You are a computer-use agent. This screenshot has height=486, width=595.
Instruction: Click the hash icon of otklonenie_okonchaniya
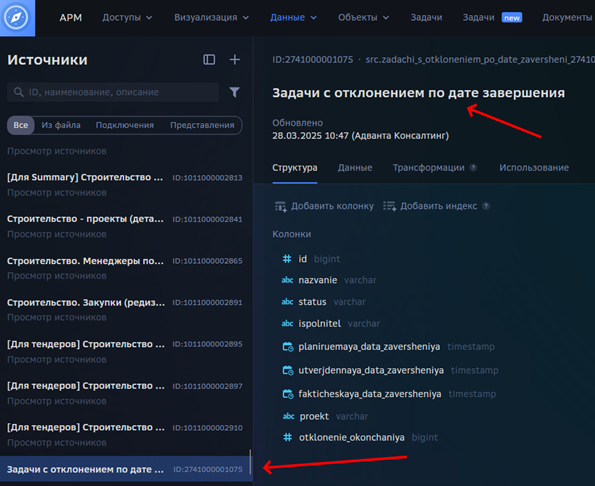(288, 437)
